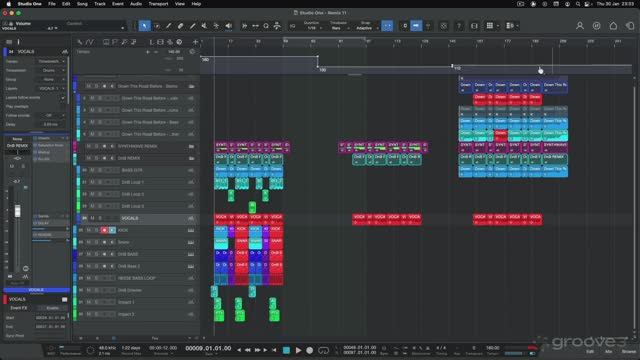This screenshot has width=640, height=360.
Task: Open the Browse home icon
Action: (613, 26)
